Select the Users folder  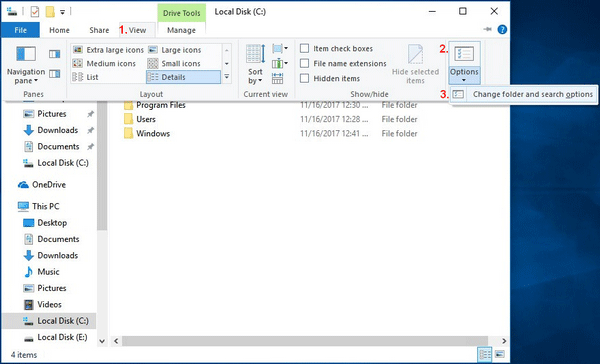(146, 119)
